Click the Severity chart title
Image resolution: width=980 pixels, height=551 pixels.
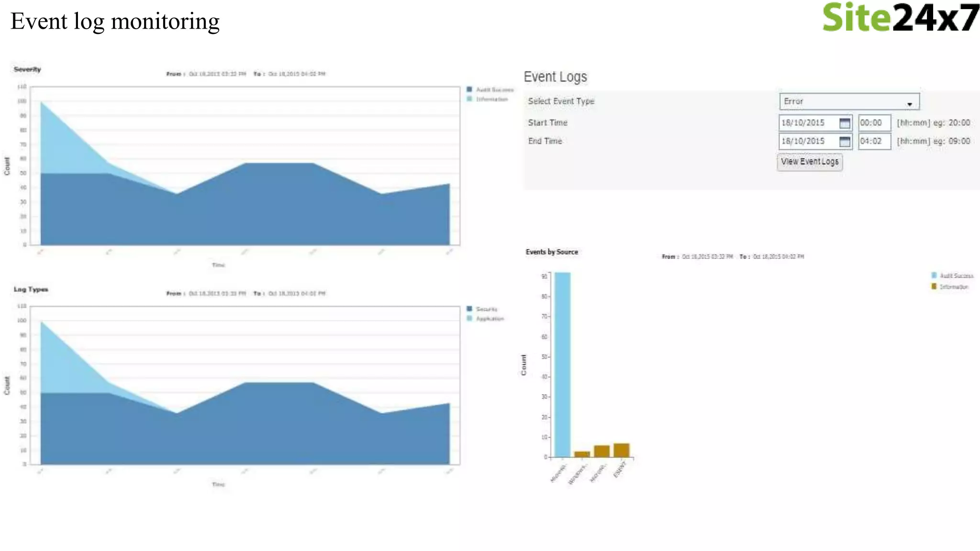click(27, 69)
